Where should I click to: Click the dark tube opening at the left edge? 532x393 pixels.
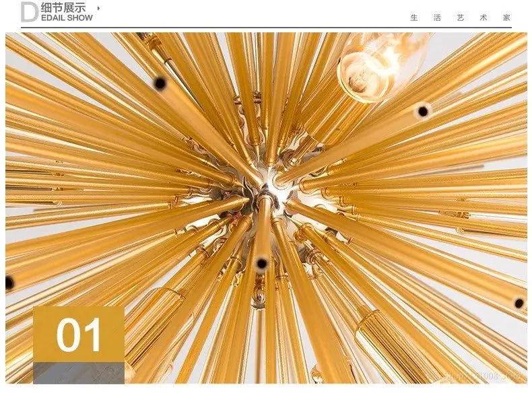pyautogui.click(x=9, y=283)
